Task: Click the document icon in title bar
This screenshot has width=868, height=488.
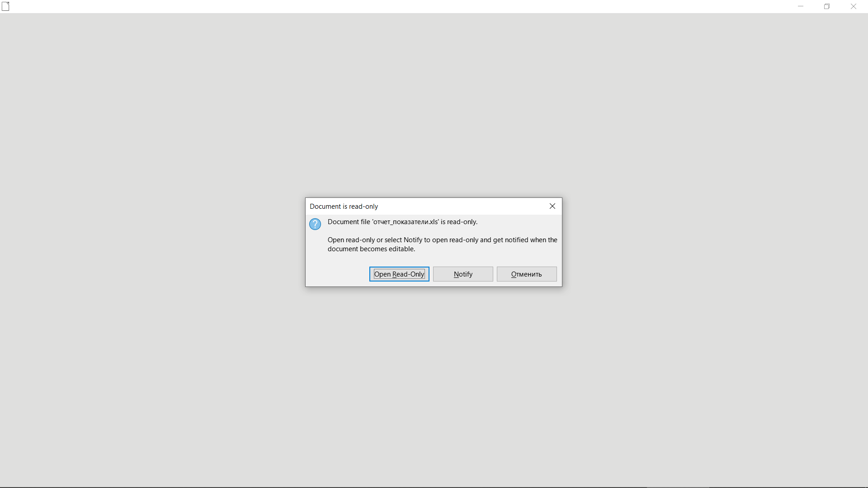Action: [x=5, y=6]
